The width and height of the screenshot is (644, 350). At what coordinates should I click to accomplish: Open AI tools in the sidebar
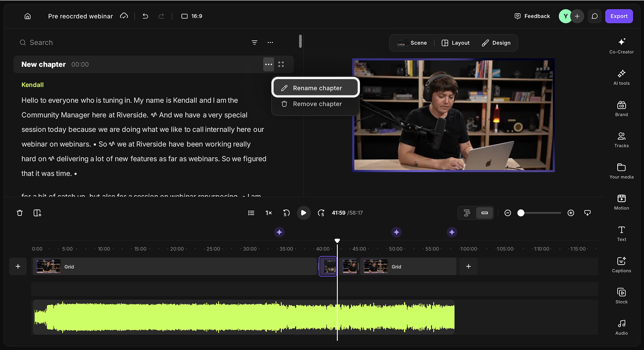[621, 77]
